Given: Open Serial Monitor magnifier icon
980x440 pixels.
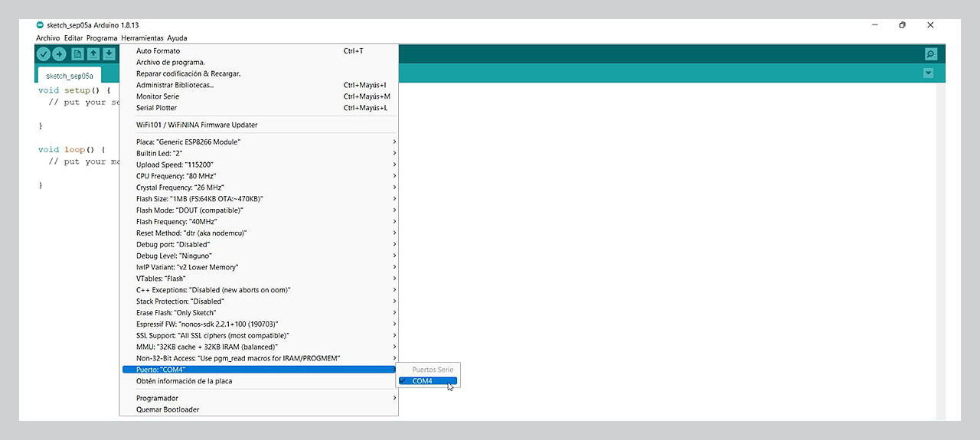Looking at the screenshot, I should (x=930, y=54).
